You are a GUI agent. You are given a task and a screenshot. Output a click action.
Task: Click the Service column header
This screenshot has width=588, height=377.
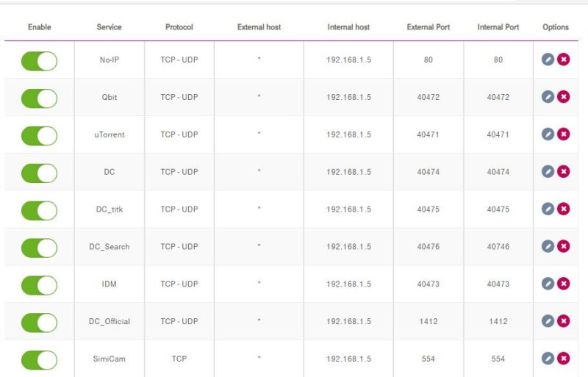109,27
